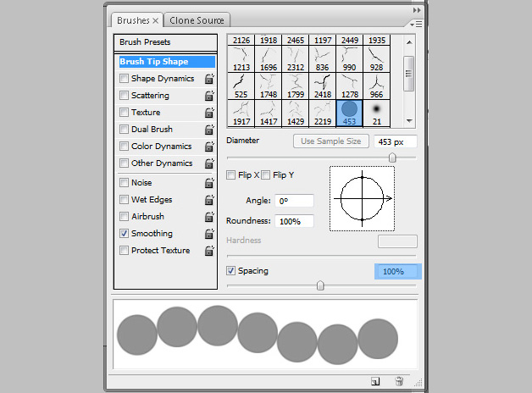Viewport: 532px width, 393px height.
Task: Select the 928 crack brush preset
Action: pyautogui.click(x=377, y=59)
